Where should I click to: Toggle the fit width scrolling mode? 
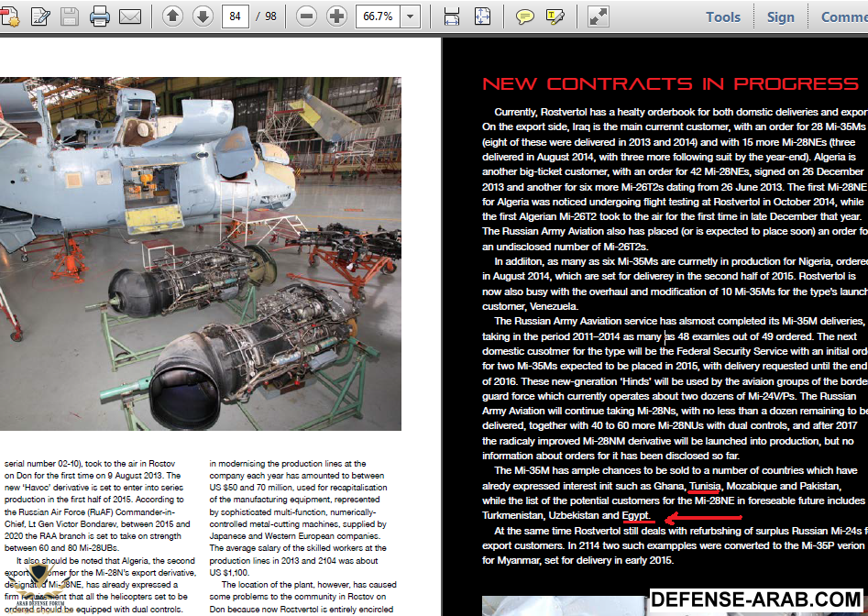(451, 16)
